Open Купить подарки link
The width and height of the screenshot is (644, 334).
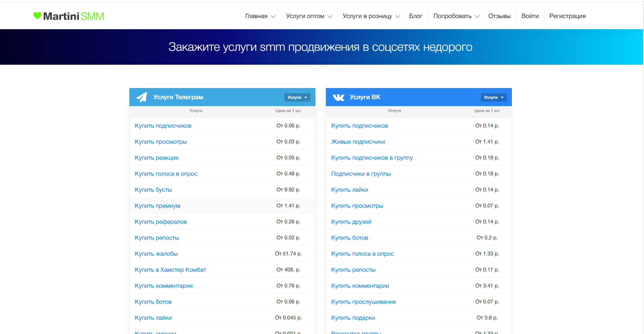(x=353, y=318)
